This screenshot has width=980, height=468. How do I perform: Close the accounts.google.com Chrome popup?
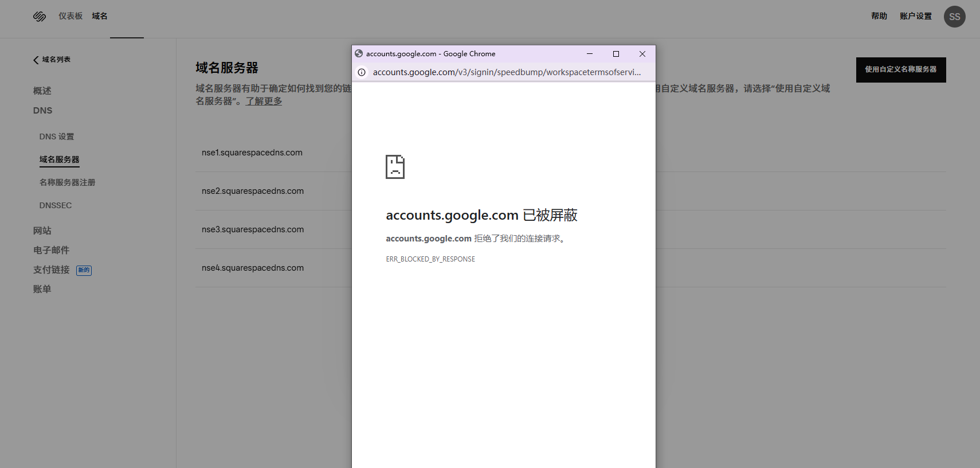642,54
